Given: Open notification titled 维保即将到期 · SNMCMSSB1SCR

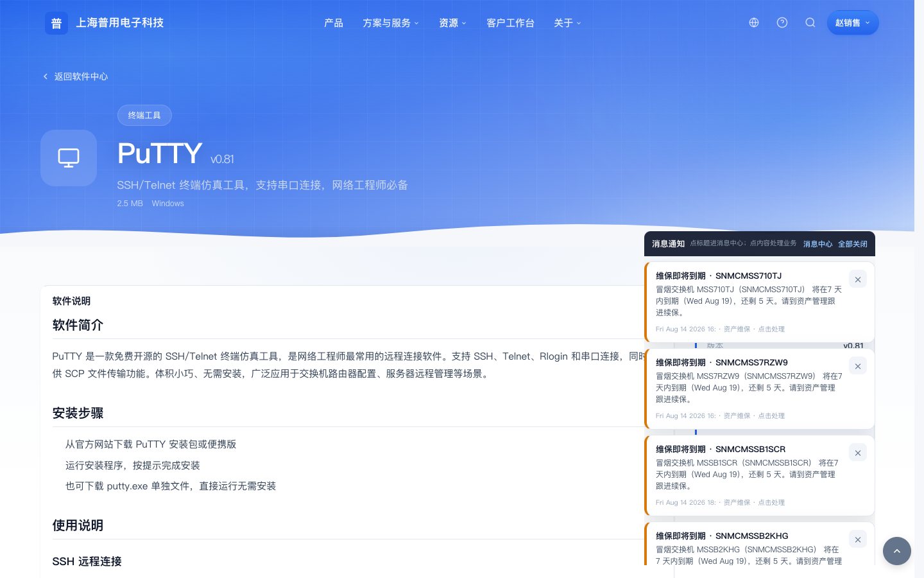Looking at the screenshot, I should [x=721, y=449].
